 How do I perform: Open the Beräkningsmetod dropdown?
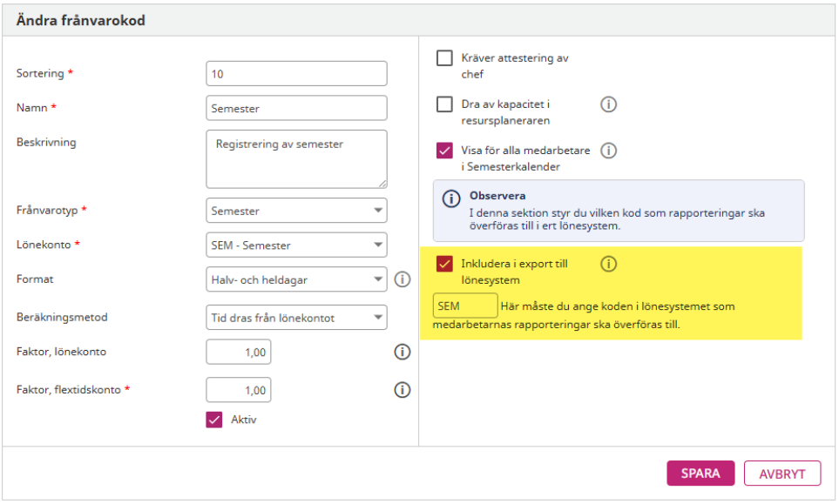tap(294, 317)
